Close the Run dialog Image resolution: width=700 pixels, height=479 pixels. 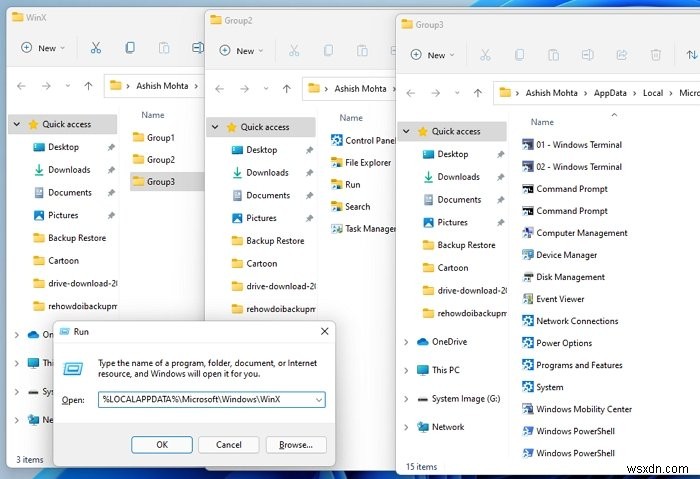(325, 331)
